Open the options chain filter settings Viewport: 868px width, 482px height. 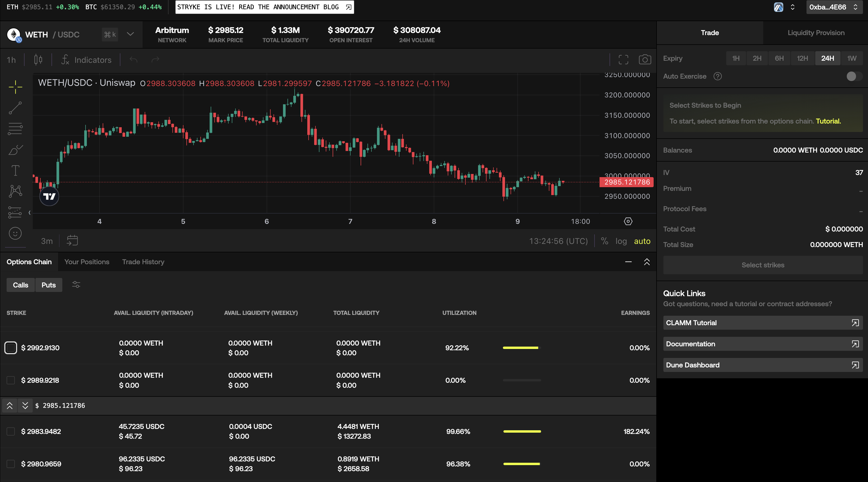76,285
